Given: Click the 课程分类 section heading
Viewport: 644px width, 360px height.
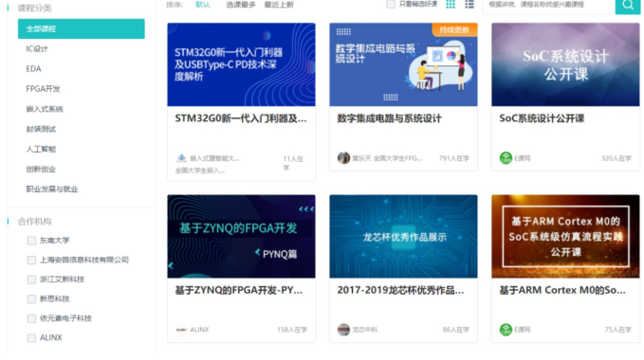Looking at the screenshot, I should (x=34, y=9).
